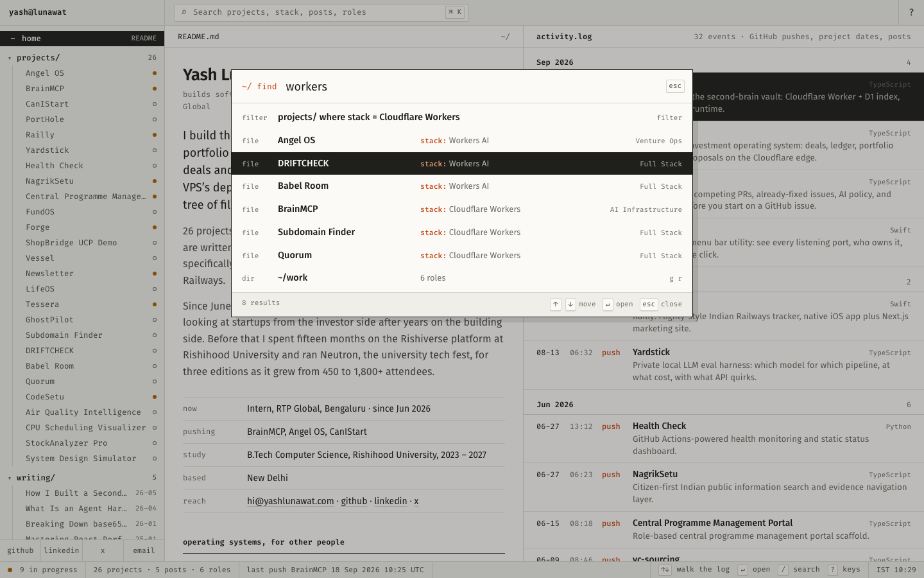This screenshot has width=924, height=578.
Task: Click the status circle beside PortHole
Action: point(155,119)
